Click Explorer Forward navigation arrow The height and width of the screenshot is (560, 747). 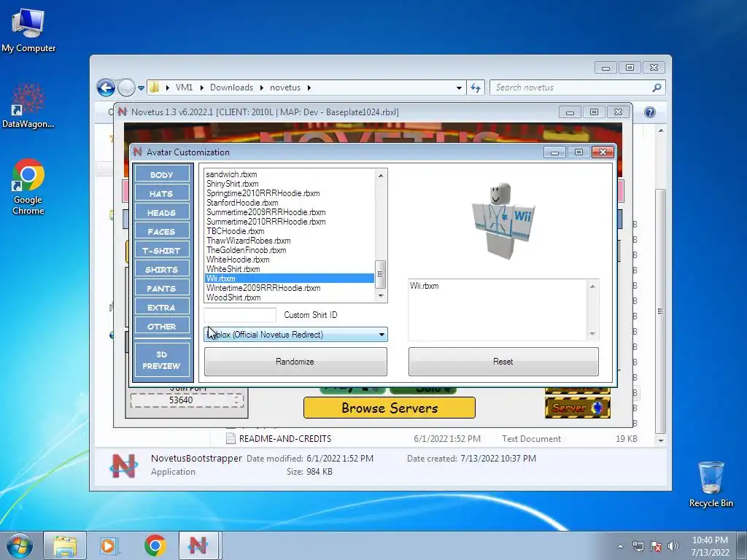tap(125, 87)
